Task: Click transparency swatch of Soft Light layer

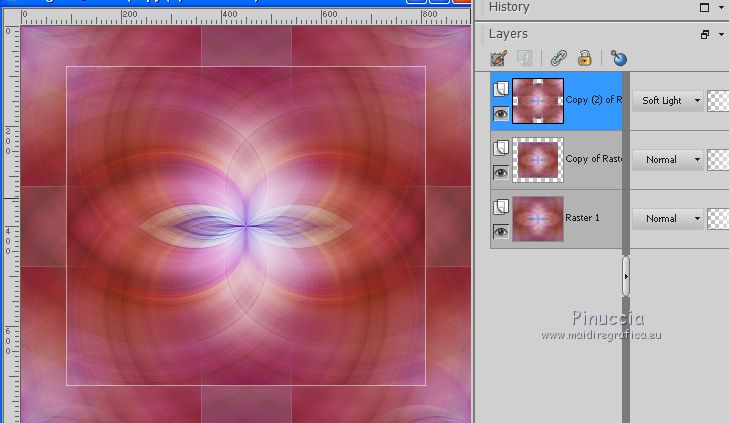Action: [718, 101]
